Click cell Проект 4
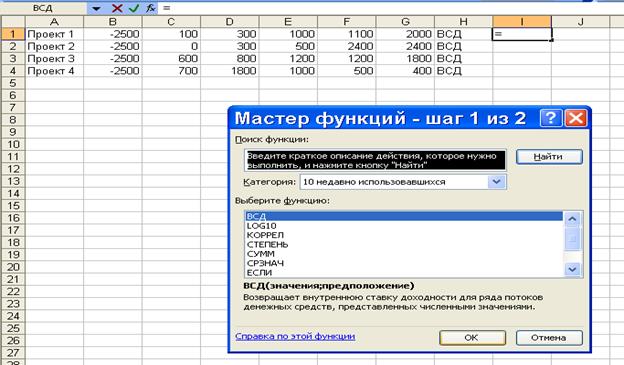624x365 pixels. [55, 71]
